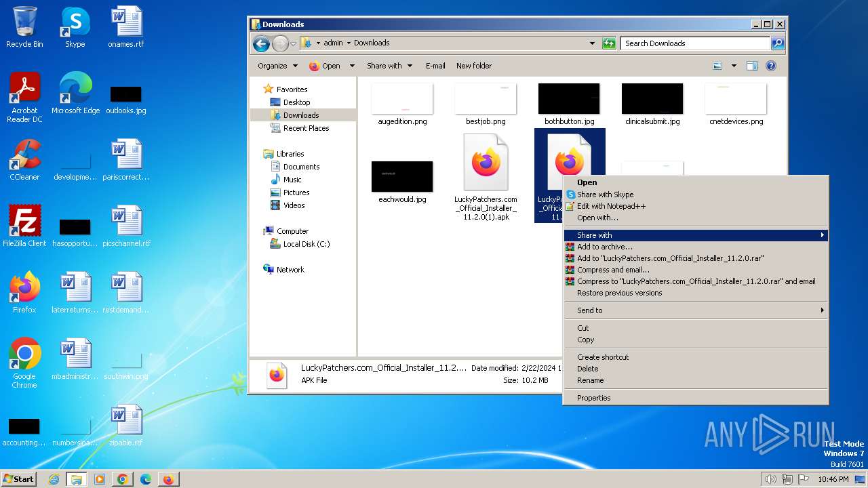Open Windows Media Player taskbar icon

point(100,479)
